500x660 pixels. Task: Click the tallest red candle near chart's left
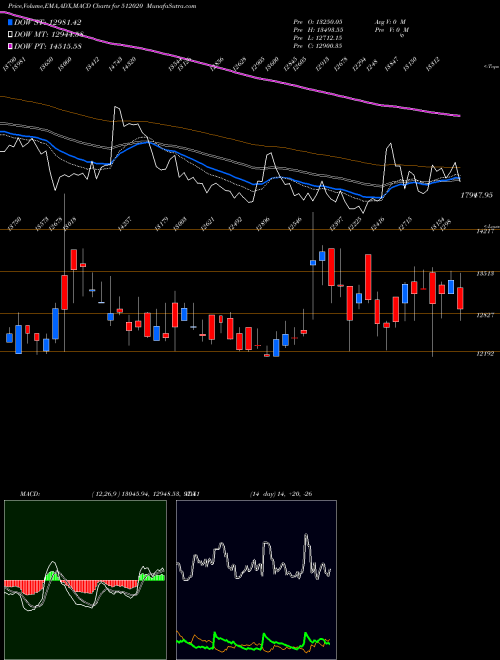pyautogui.click(x=64, y=293)
